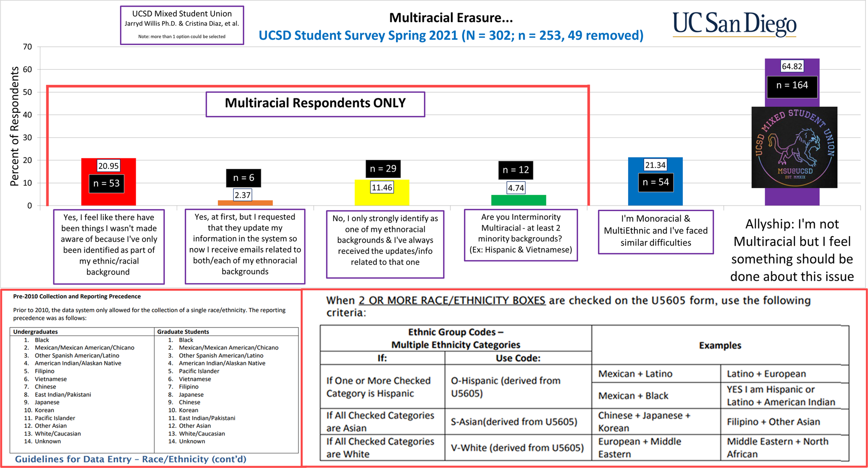Click the green 4.74 bar
The height and width of the screenshot is (468, 868).
518,200
